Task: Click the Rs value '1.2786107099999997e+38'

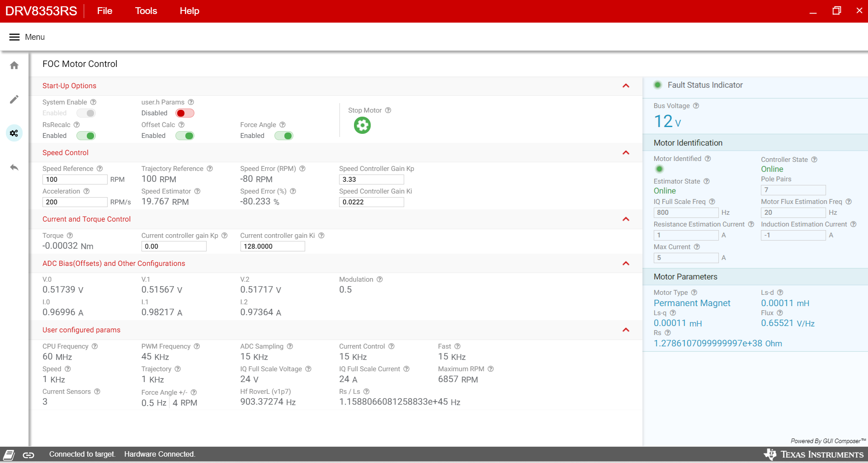Action: [x=708, y=344]
